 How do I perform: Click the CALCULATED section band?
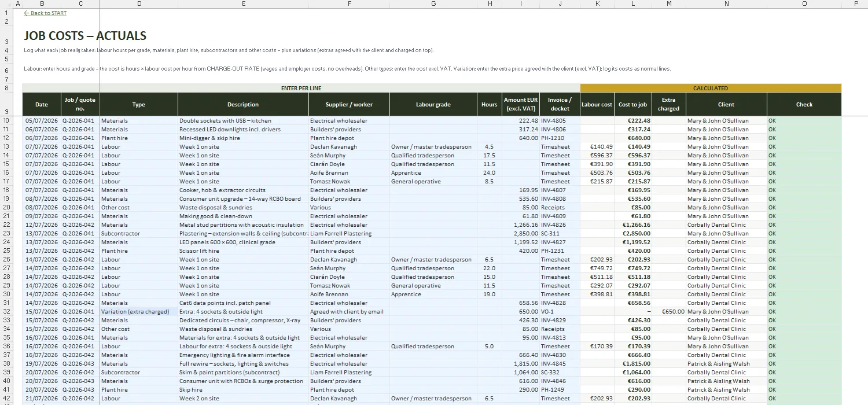click(x=711, y=88)
